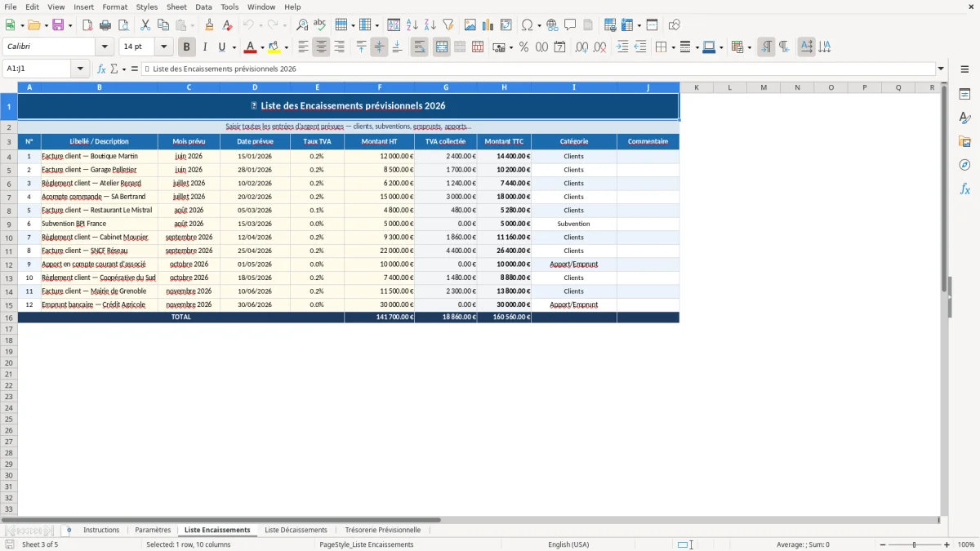Click zoom out minus button
The image size is (980, 551).
point(883,544)
